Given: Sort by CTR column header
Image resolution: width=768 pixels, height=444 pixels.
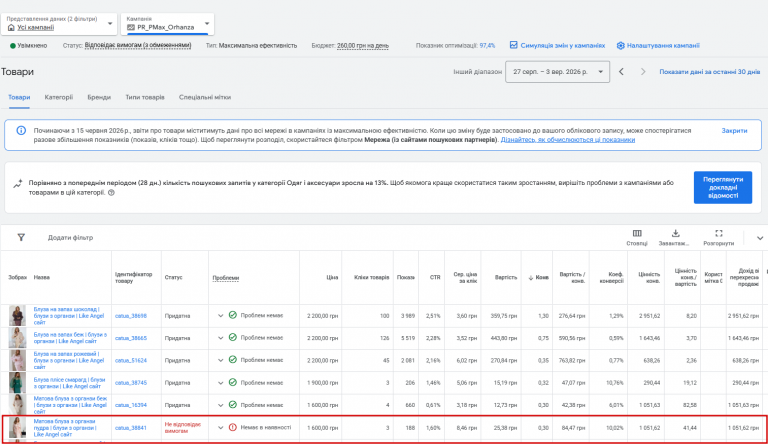Looking at the screenshot, I should pyautogui.click(x=435, y=277).
